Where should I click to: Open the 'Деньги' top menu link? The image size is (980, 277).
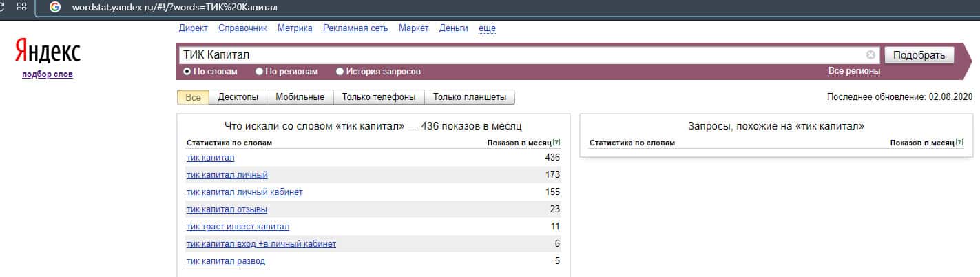point(453,28)
